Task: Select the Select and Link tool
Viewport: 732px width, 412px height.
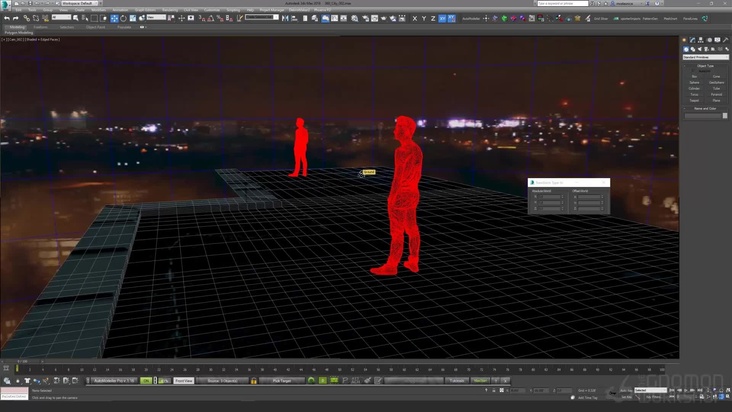Action: tap(27, 18)
